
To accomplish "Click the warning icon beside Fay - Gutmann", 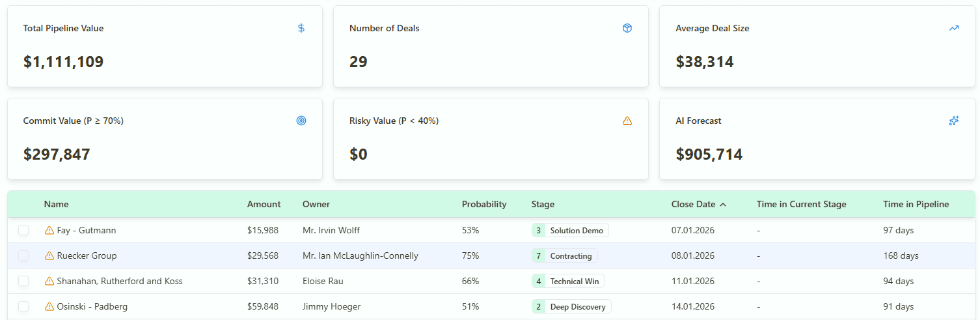I will [49, 230].
